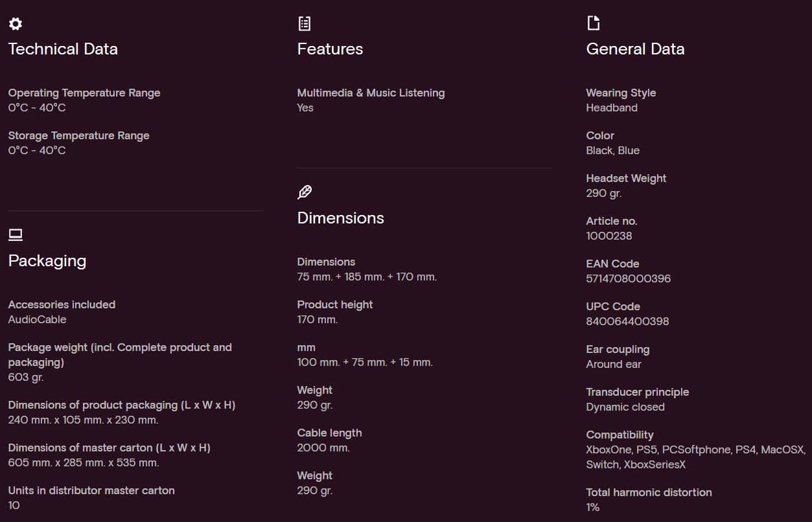Click the Ear coupling label

coord(618,349)
